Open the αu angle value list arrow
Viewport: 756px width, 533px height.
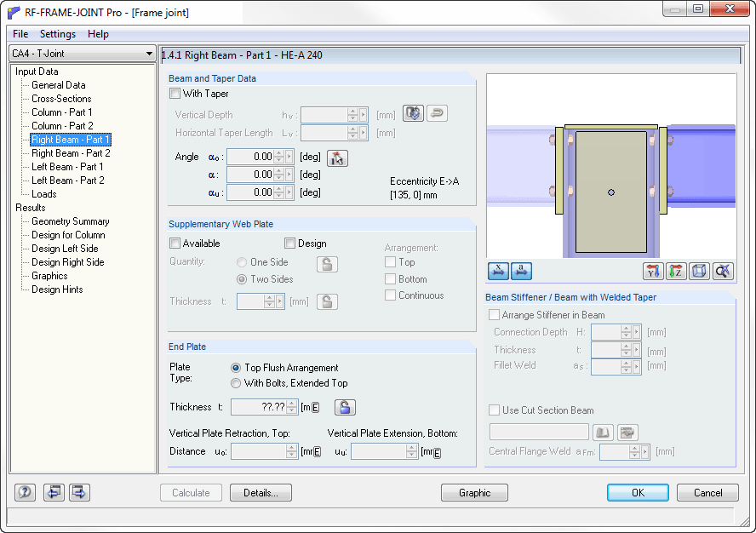click(289, 192)
